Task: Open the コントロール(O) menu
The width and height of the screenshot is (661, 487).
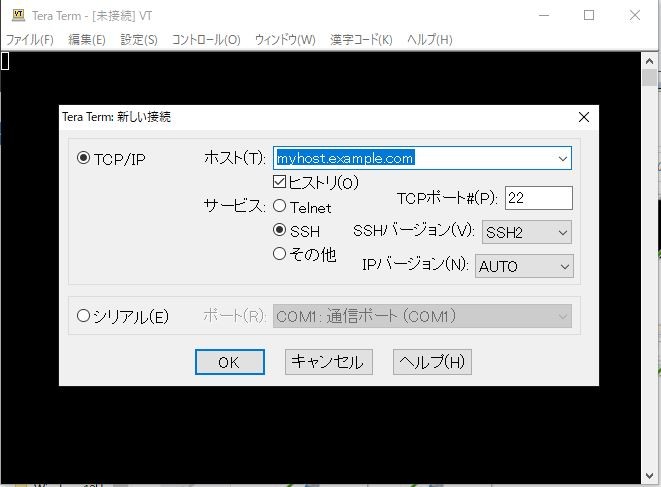Action: [x=206, y=40]
